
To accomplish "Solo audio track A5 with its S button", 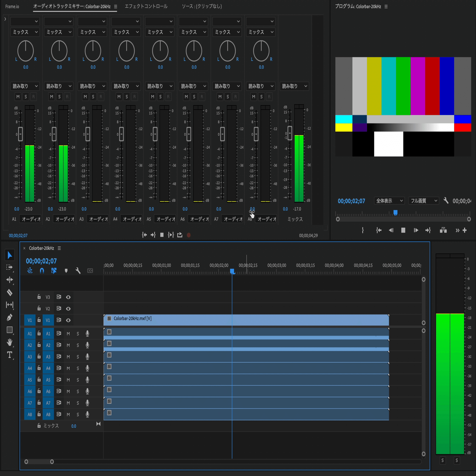I will click(78, 380).
